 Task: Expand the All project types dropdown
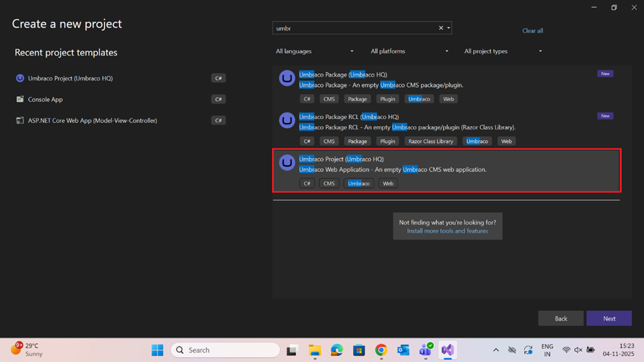(x=503, y=51)
